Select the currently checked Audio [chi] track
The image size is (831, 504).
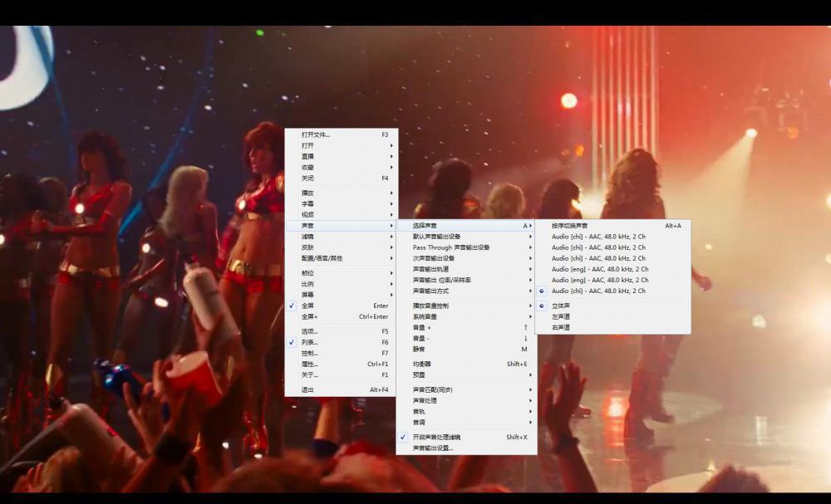pyautogui.click(x=612, y=291)
